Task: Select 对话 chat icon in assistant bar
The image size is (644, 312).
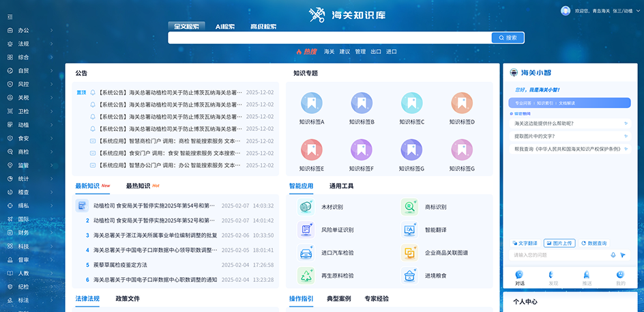Action: point(520,279)
